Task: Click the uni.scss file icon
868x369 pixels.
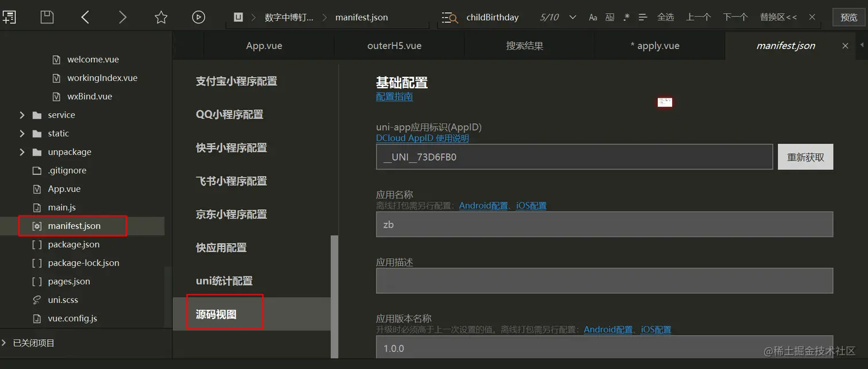Action: coord(37,300)
